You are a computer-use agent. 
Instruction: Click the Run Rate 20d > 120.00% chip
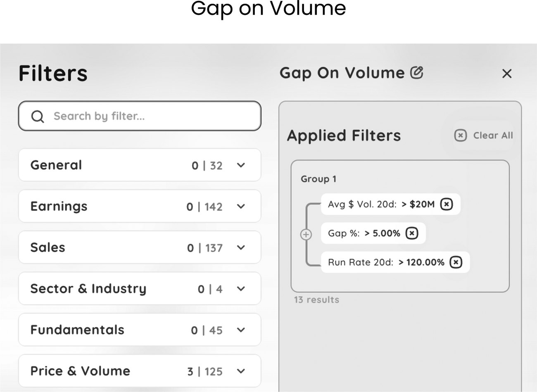pyautogui.click(x=395, y=262)
